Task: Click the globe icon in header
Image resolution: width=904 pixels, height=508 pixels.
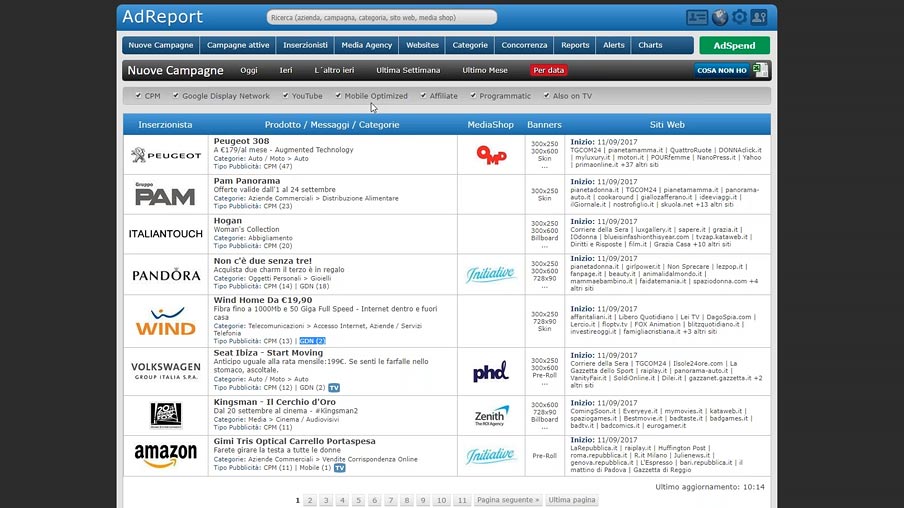Action: coord(720,17)
